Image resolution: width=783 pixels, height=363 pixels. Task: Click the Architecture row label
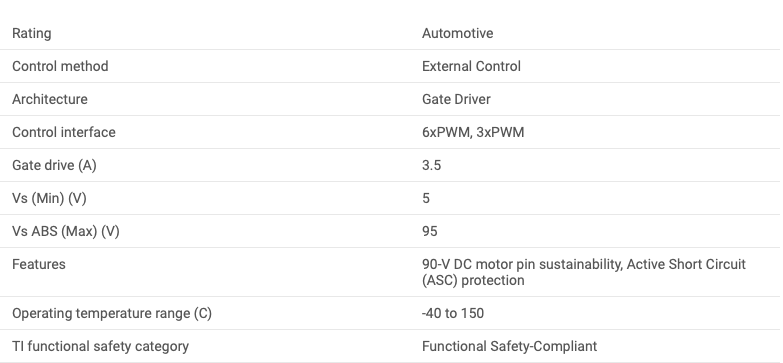49,99
